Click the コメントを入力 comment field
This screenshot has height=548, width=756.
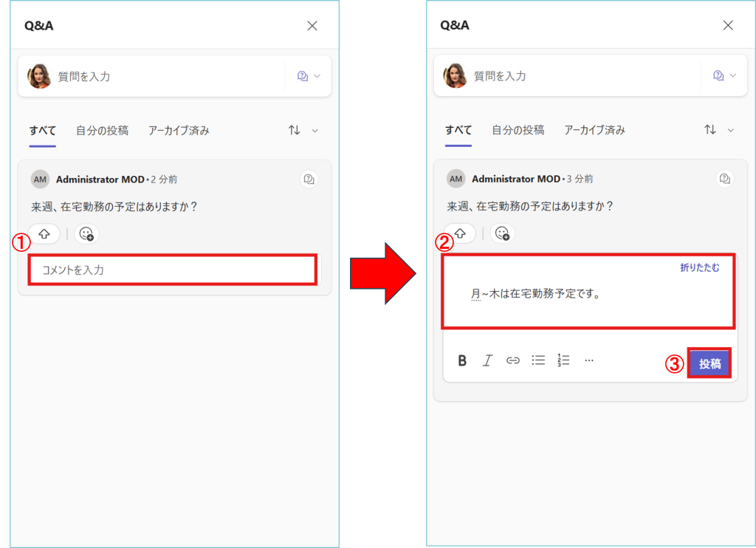[173, 270]
